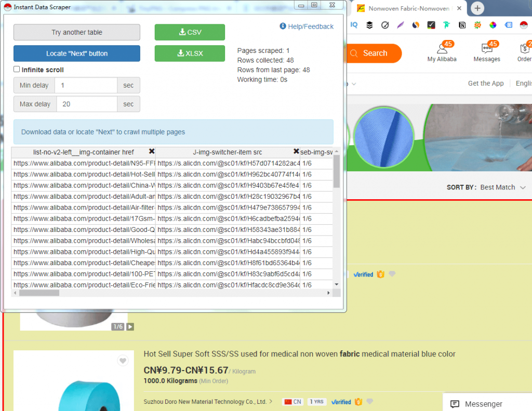
Task: Click the image play button beside 1/6
Action: (130, 326)
